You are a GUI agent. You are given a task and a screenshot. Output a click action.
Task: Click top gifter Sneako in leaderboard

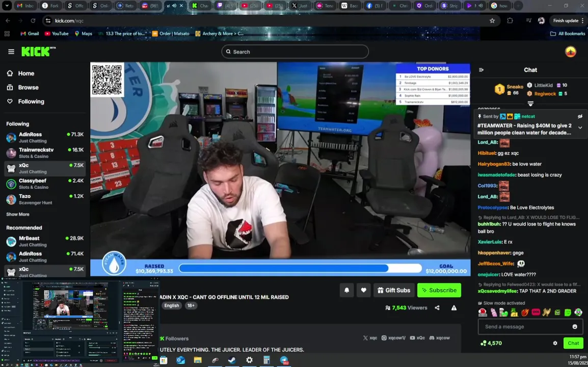(x=515, y=87)
